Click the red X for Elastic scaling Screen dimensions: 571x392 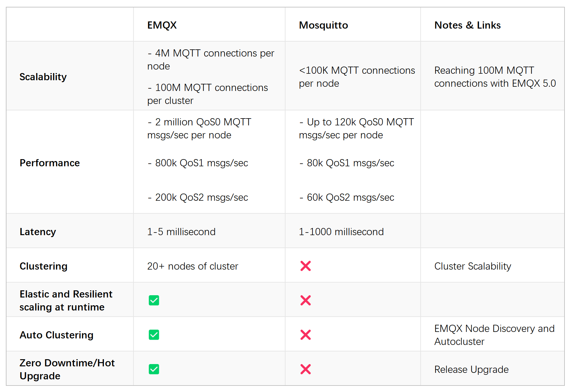pyautogui.click(x=305, y=300)
